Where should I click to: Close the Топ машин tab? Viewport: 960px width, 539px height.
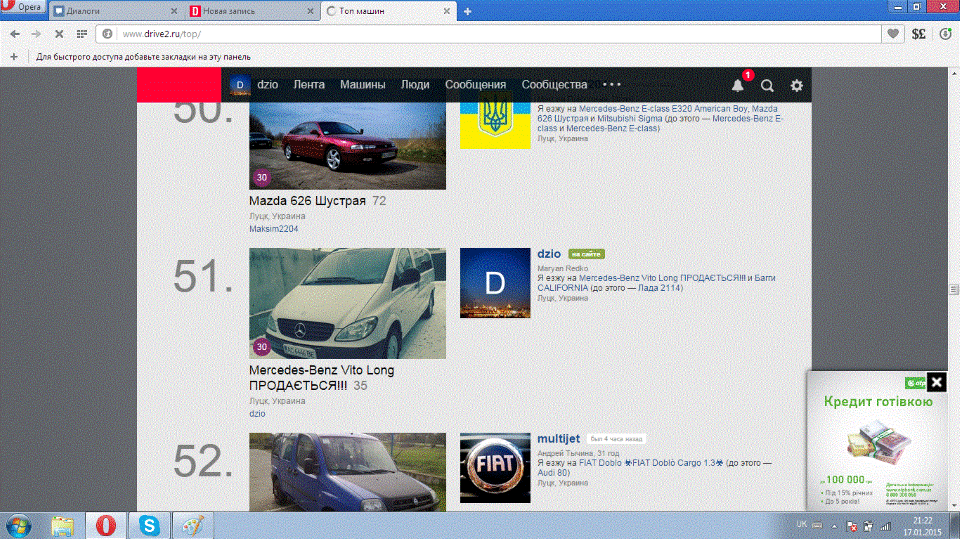point(447,11)
